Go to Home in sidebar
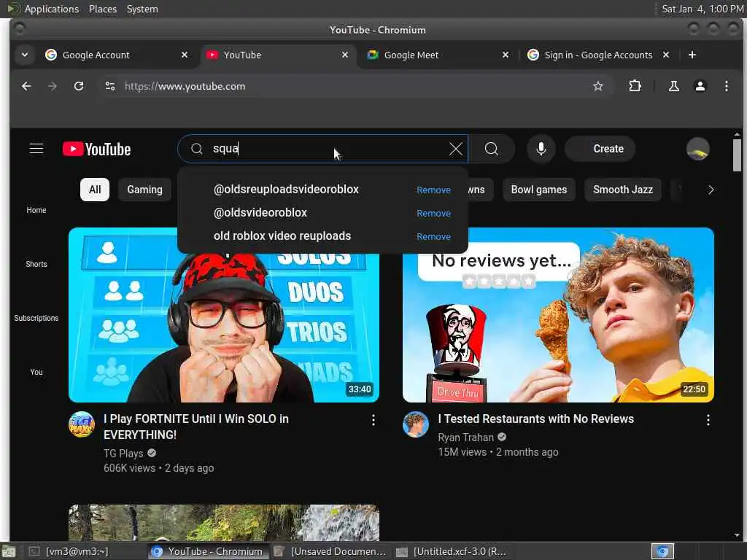Screen dimensions: 747x560 click(x=36, y=210)
